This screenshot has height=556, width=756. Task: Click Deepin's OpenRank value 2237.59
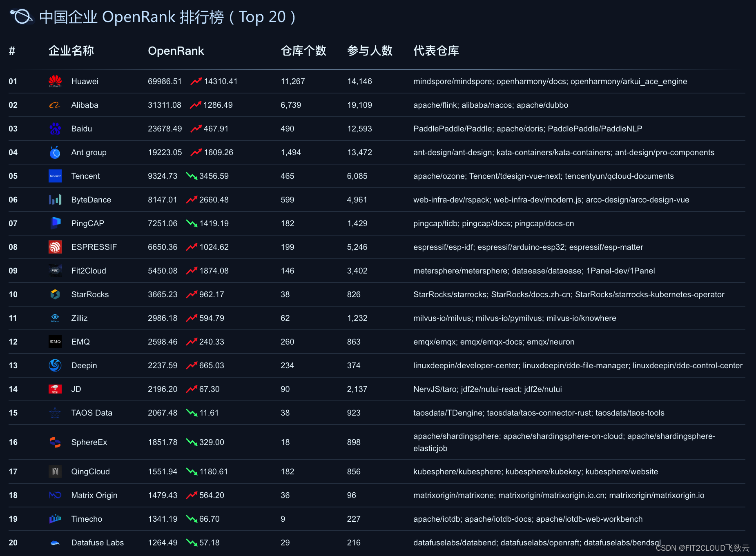pyautogui.click(x=163, y=365)
